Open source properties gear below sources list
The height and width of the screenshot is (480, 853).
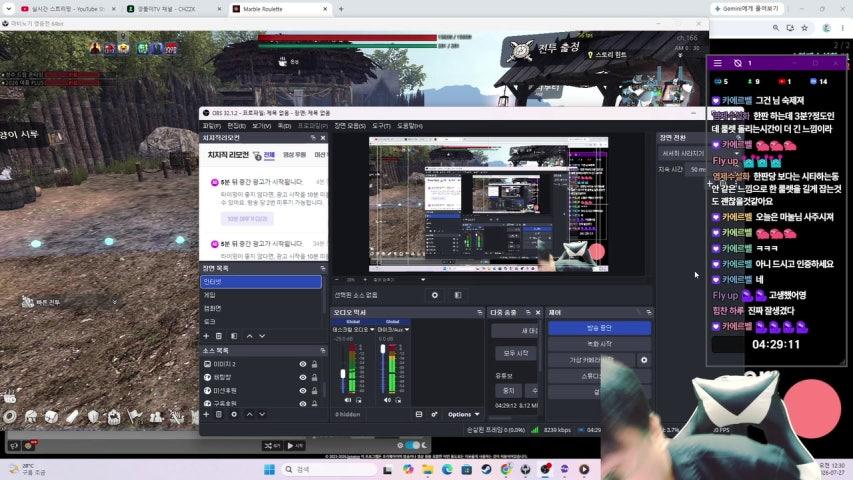tap(234, 414)
